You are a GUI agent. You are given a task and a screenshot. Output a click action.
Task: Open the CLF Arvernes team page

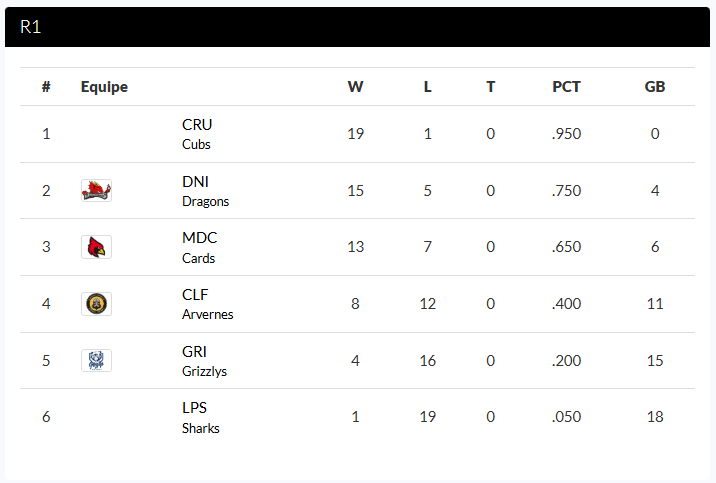207,304
